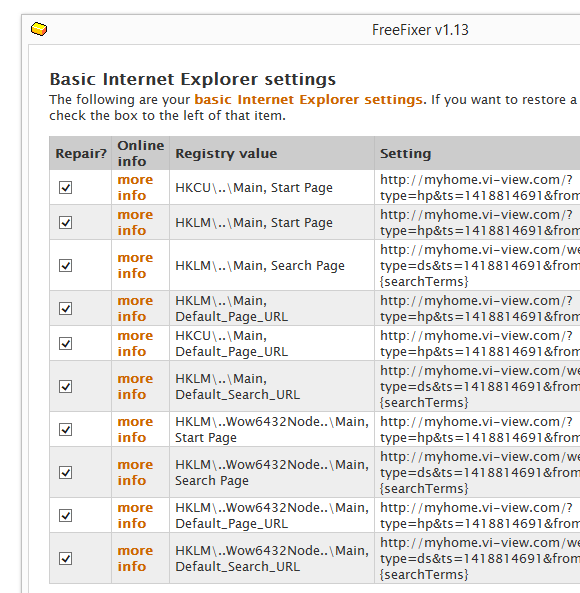Open 'more info' for HKCU Main Default_Page_URL
The image size is (580, 593).
pos(135,343)
